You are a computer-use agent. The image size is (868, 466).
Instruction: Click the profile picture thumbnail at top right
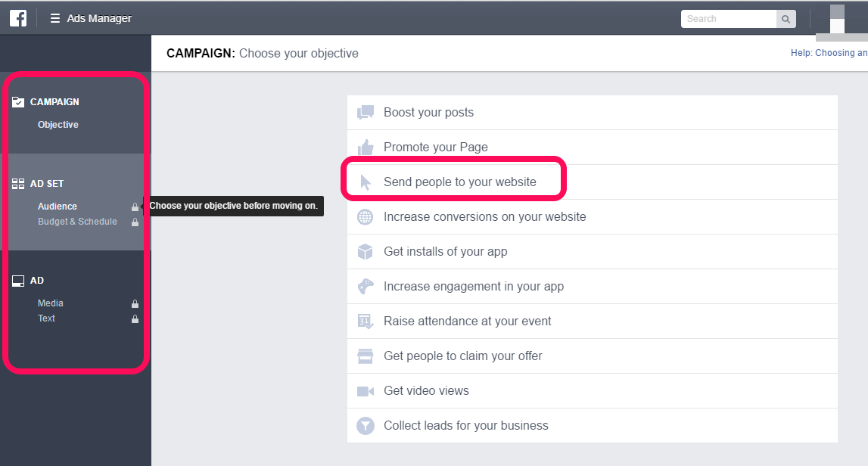pyautogui.click(x=837, y=20)
